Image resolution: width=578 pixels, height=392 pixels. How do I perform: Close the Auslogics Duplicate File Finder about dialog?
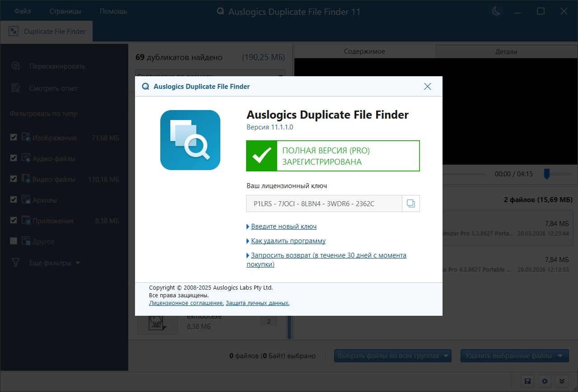[428, 87]
